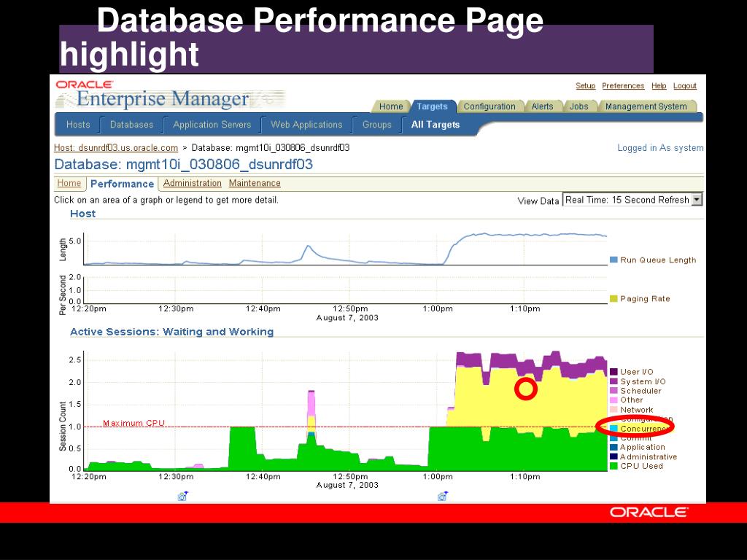Click the Paging Rate legend label
The width and height of the screenshot is (747, 560).
(x=645, y=298)
